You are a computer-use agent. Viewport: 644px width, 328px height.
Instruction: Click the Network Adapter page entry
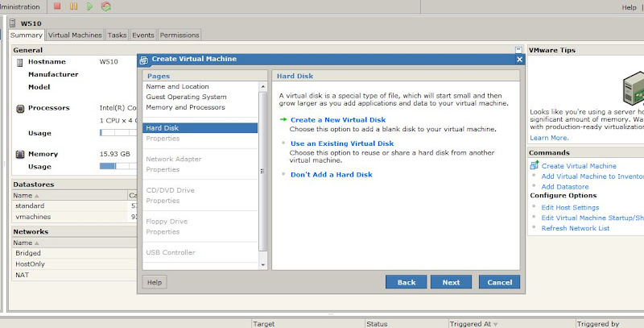point(174,159)
